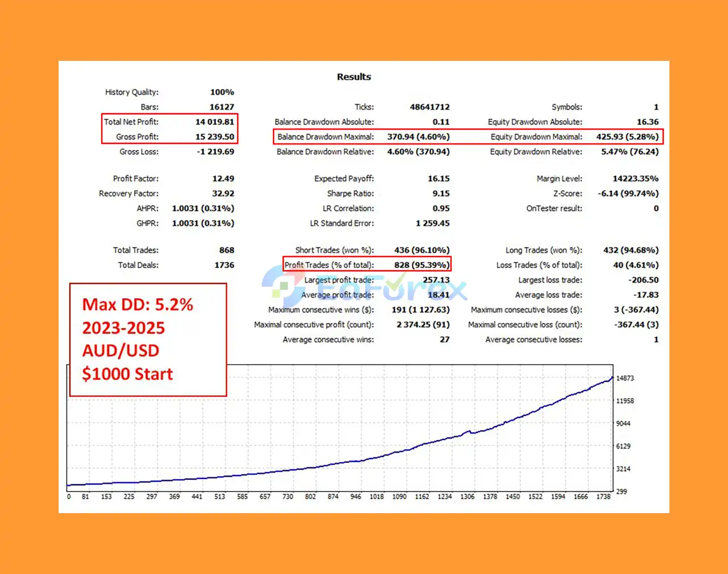Click chart y-axis label 9044

click(x=623, y=424)
